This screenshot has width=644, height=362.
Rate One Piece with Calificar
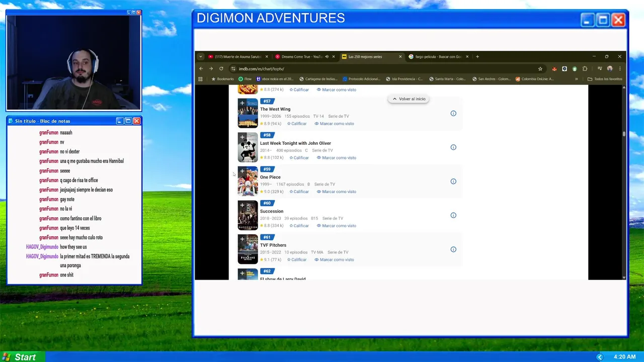click(299, 192)
